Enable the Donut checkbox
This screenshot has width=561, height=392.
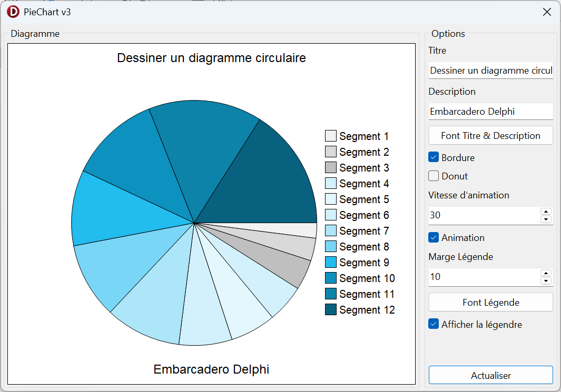coord(434,176)
